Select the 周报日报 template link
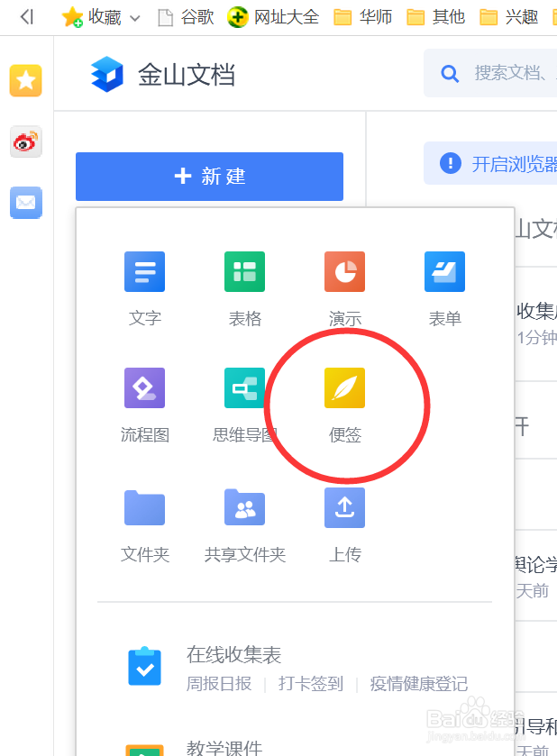Viewport: 557px width, 756px height. [x=219, y=683]
